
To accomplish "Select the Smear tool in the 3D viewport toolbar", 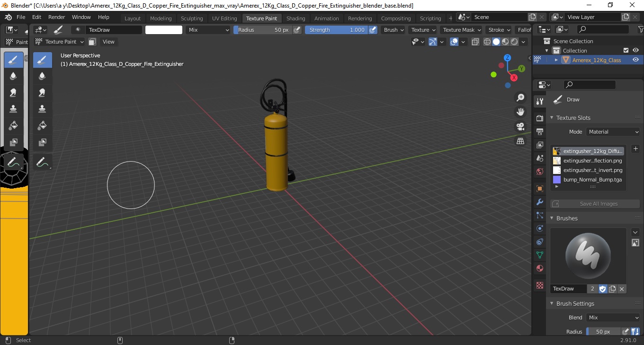I will coord(43,92).
